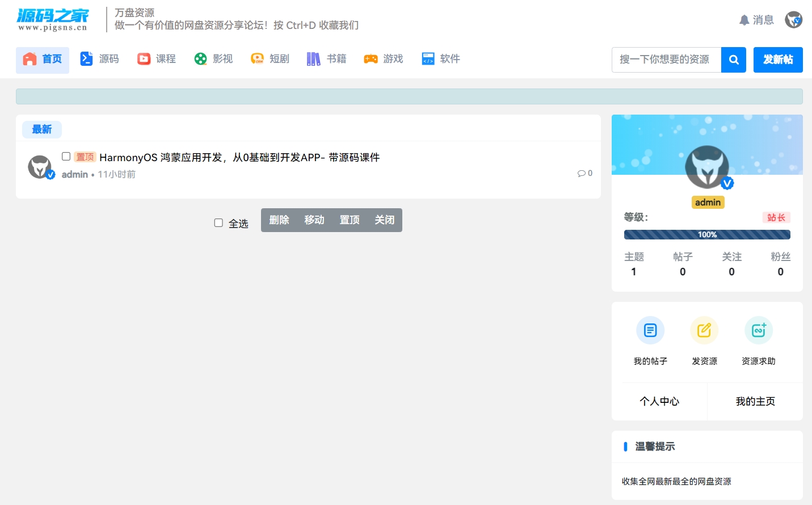Select the 书籍 books icon

coord(314,58)
